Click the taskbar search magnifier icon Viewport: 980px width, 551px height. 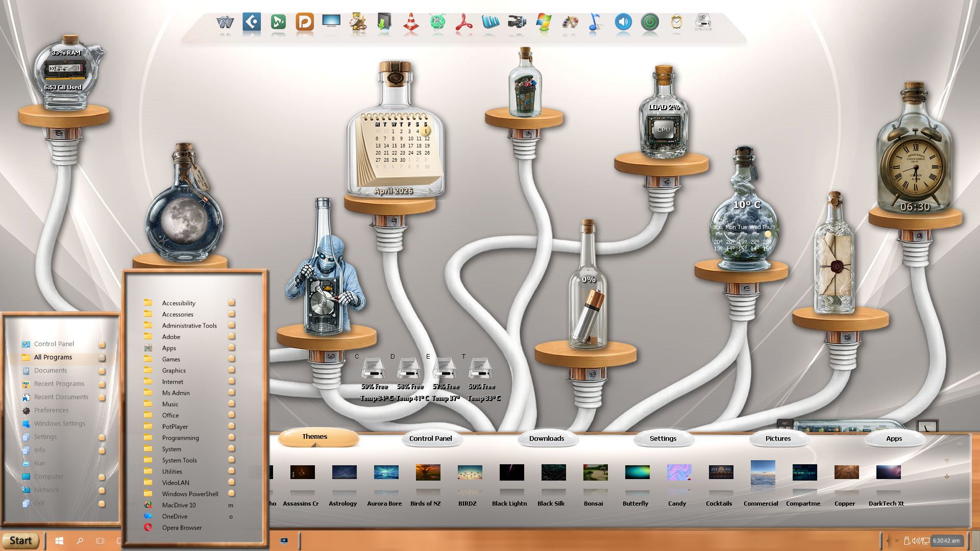coord(80,541)
